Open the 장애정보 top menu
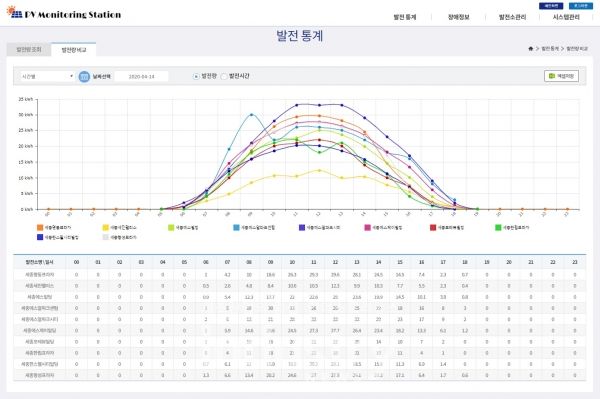Viewport: 600px width, 399px height. 458,17
